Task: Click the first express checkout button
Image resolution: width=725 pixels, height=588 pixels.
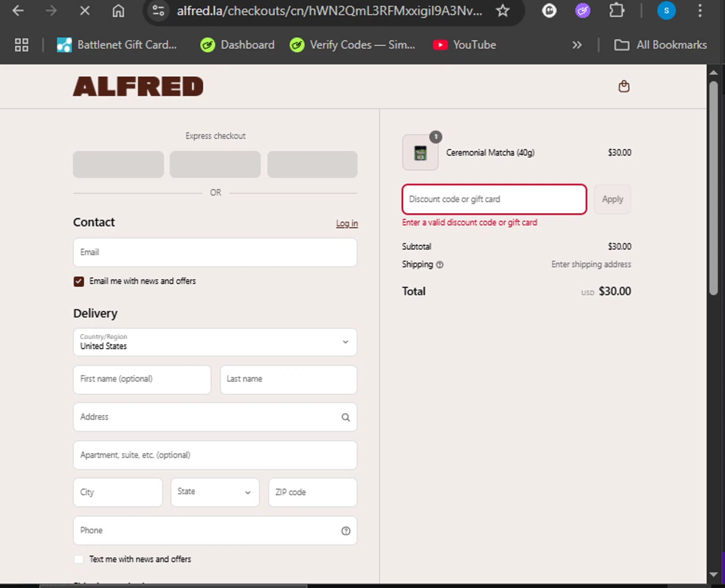Action: pyautogui.click(x=118, y=164)
